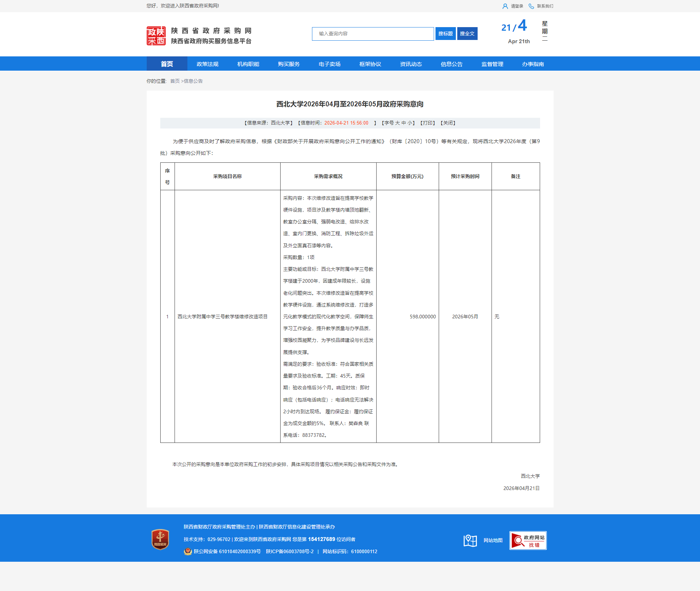Screen dimensions: 700x591
Task: Click the 首页 breadcrumb link
Action: coord(175,81)
